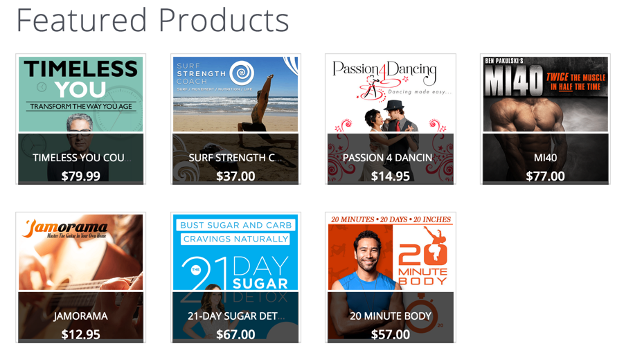Open the Surf Strength Coach product tile
The image size is (633, 364).
coord(235,119)
